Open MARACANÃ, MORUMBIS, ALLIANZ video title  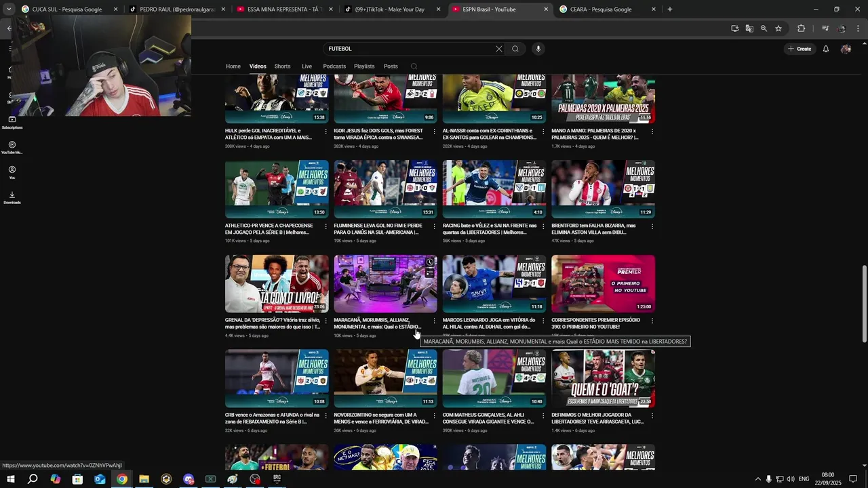pyautogui.click(x=378, y=323)
